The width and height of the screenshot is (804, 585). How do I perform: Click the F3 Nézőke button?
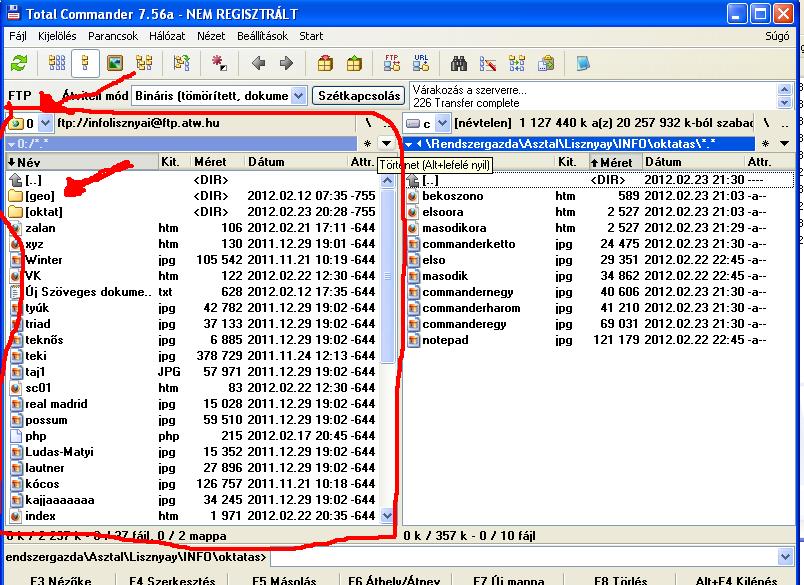pos(61,580)
